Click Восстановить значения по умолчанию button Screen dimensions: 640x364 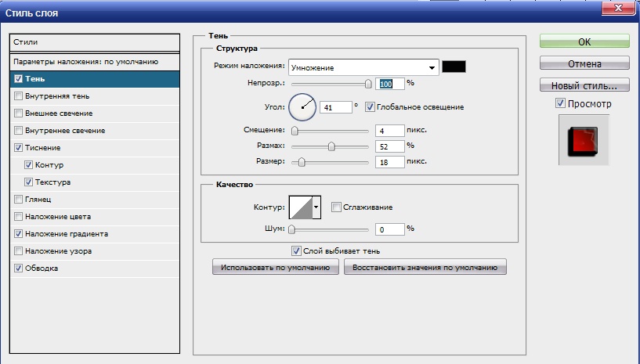(425, 267)
